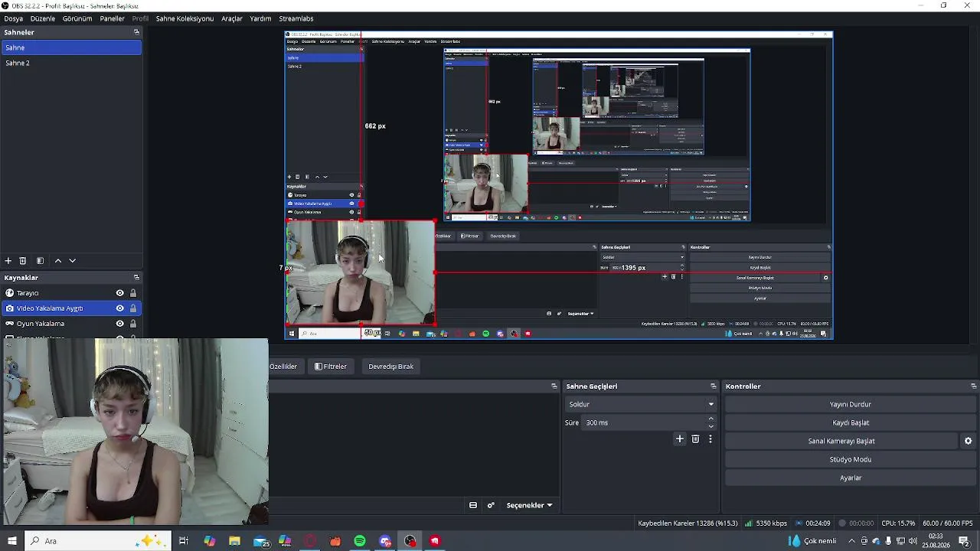Undock the Sahneler panel
The image size is (980, 551).
(136, 32)
